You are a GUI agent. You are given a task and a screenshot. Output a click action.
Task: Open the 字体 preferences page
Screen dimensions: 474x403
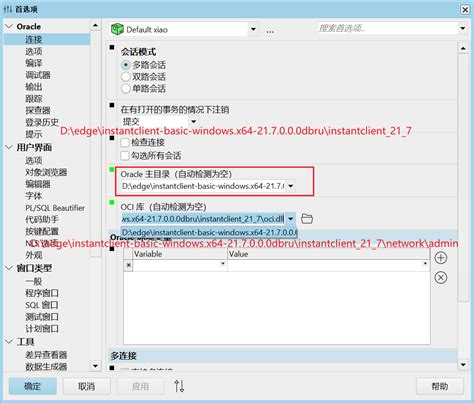[34, 196]
